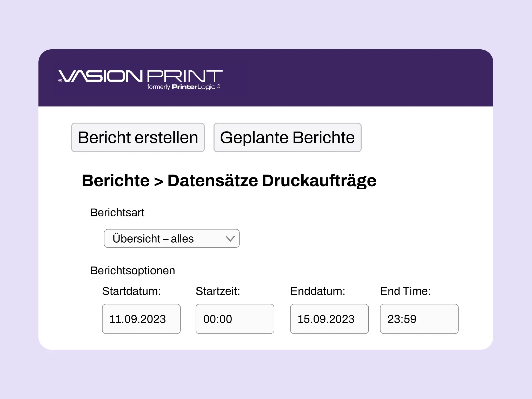Click the Startzeit label
This screenshot has height=399, width=532.
click(x=218, y=291)
